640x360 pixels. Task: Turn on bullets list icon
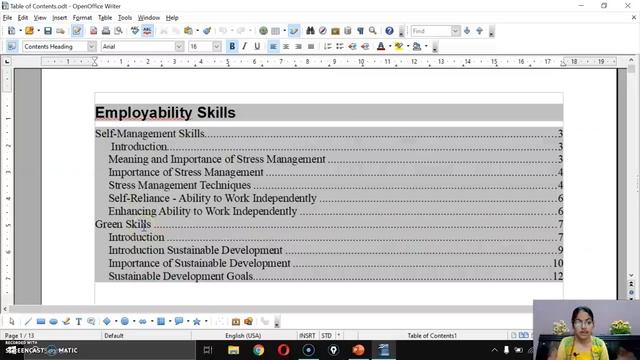340,46
